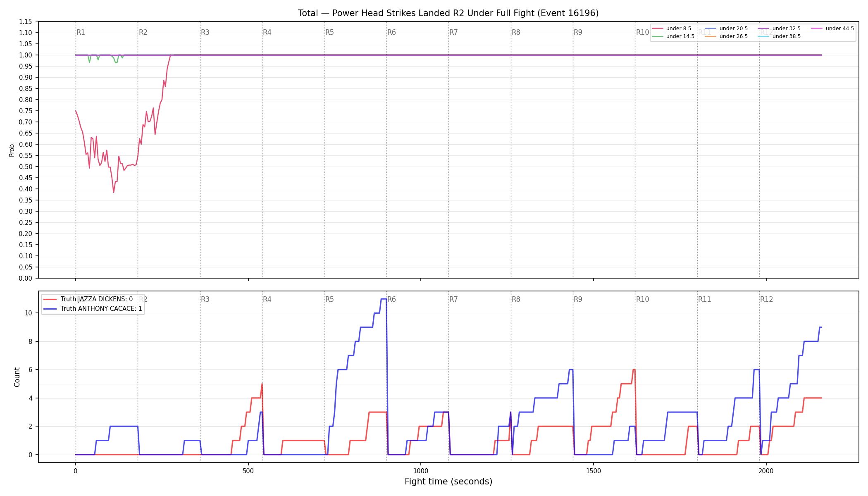Select the 'under 38.5' legend entry

(779, 36)
